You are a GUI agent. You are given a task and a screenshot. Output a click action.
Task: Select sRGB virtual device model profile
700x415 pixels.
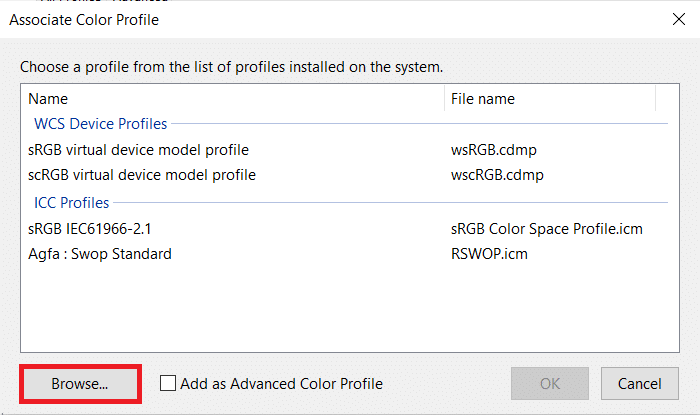coord(138,150)
